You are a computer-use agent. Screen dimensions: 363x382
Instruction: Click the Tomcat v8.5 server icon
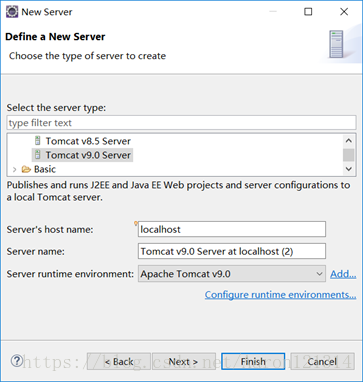pos(38,141)
